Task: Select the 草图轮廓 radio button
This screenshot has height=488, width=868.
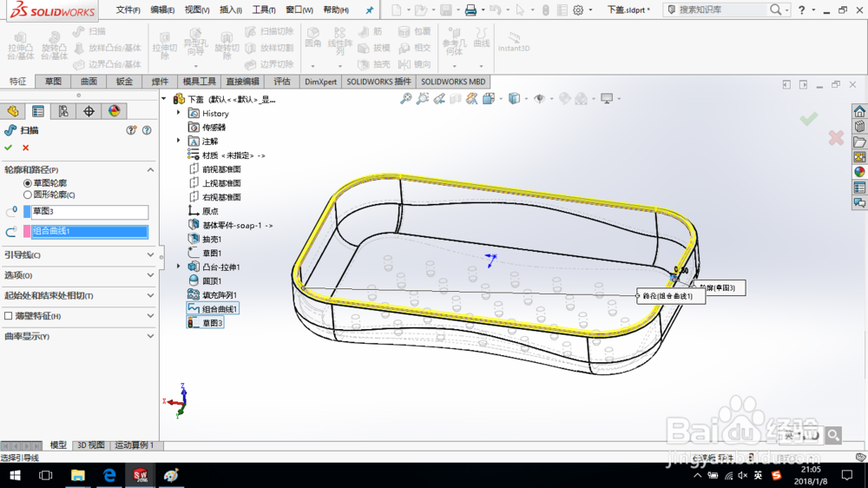Action: point(27,183)
